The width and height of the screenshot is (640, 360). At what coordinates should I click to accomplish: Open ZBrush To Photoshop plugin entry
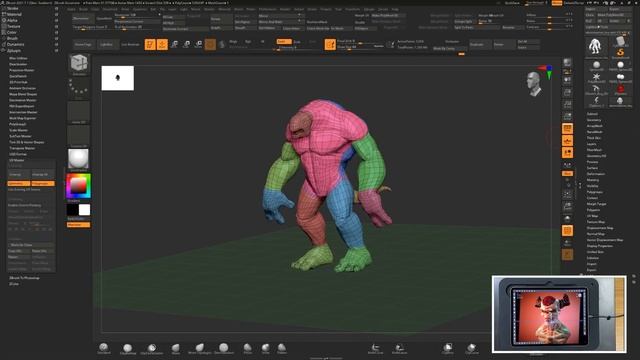[x=24, y=278]
